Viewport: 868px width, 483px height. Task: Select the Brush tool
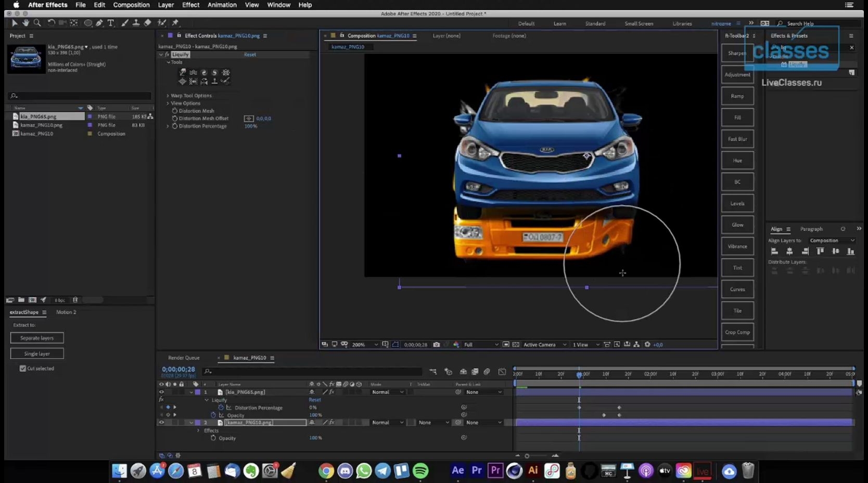[x=125, y=23]
